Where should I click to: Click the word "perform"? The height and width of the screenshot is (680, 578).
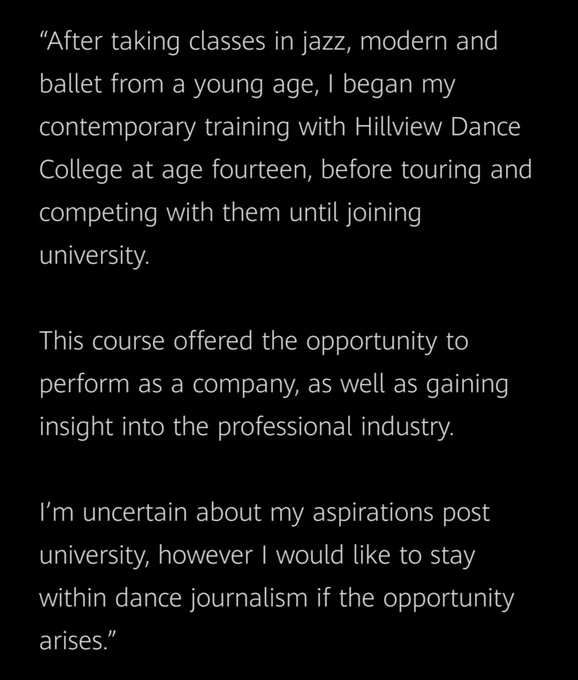[x=85, y=385]
